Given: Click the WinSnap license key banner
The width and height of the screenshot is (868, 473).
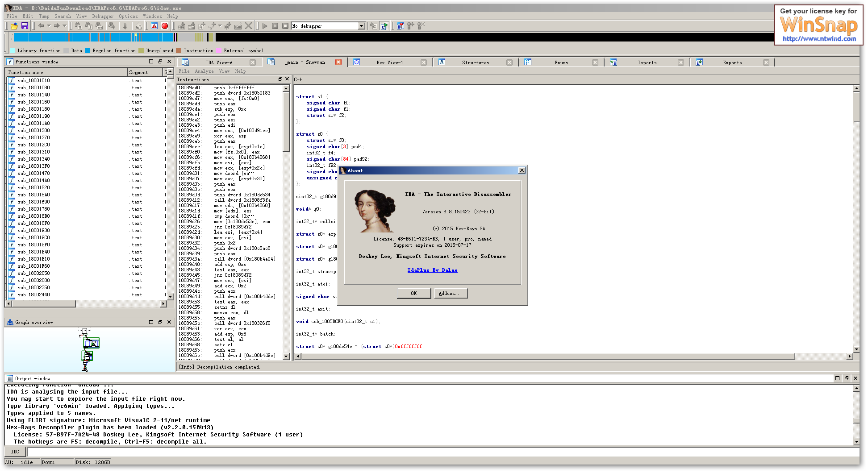Looking at the screenshot, I should 818,25.
